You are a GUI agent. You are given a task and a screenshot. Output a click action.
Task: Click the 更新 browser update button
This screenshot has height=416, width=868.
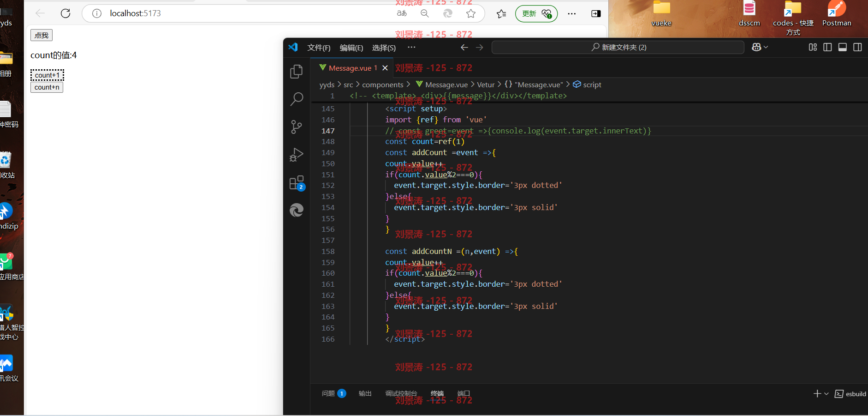click(x=536, y=13)
